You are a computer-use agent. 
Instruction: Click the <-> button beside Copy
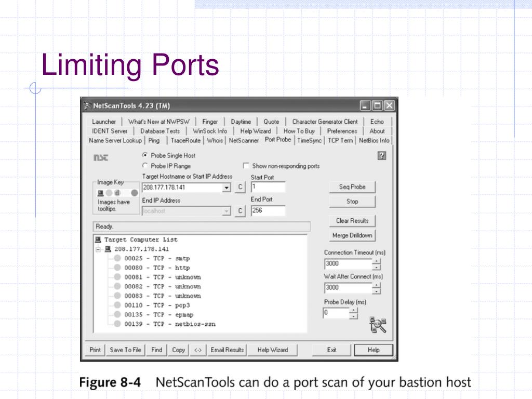click(x=198, y=350)
